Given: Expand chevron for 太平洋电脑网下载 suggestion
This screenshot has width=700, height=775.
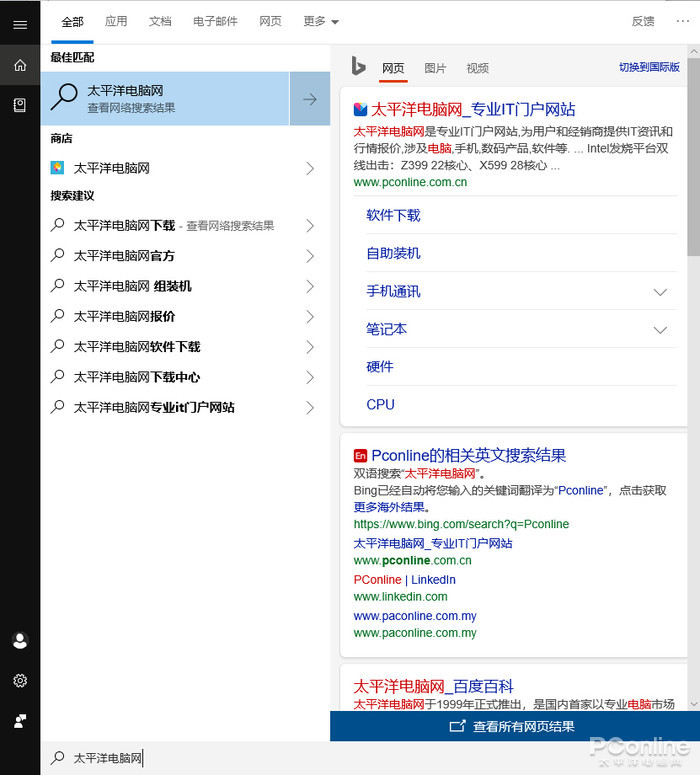Looking at the screenshot, I should tap(310, 226).
